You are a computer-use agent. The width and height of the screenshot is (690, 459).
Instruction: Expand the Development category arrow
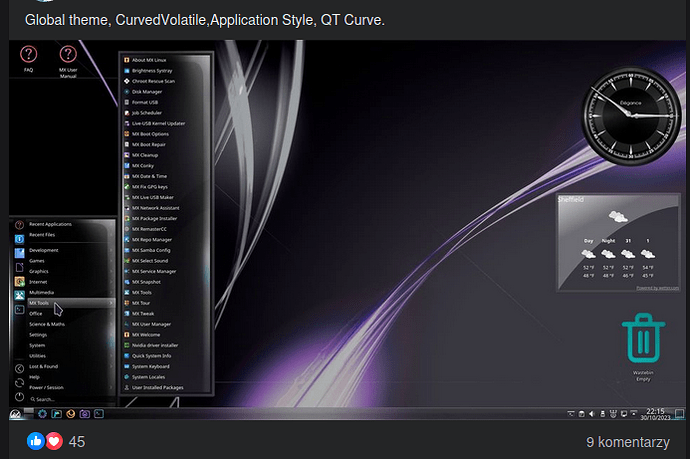[x=111, y=250]
